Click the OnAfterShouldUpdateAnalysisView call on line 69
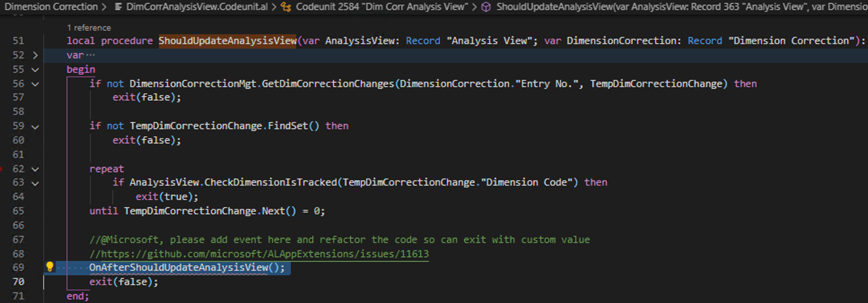The image size is (868, 303). tap(179, 268)
